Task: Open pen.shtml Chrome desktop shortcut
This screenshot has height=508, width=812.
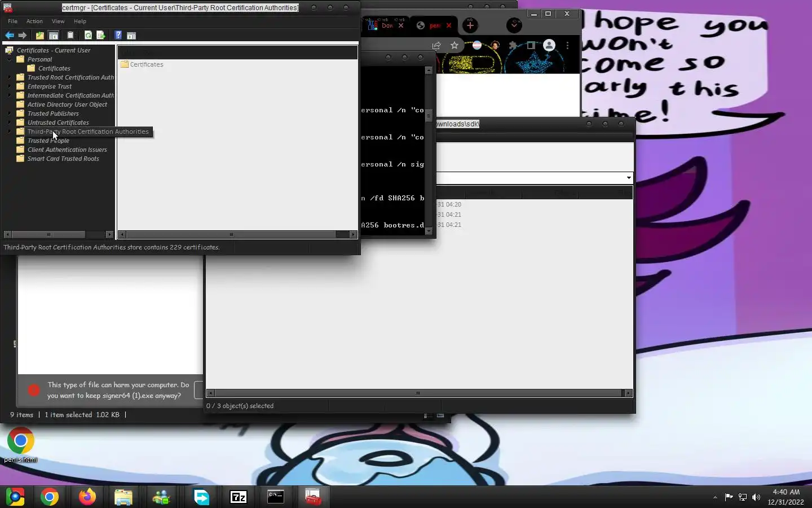Action: pos(21,445)
